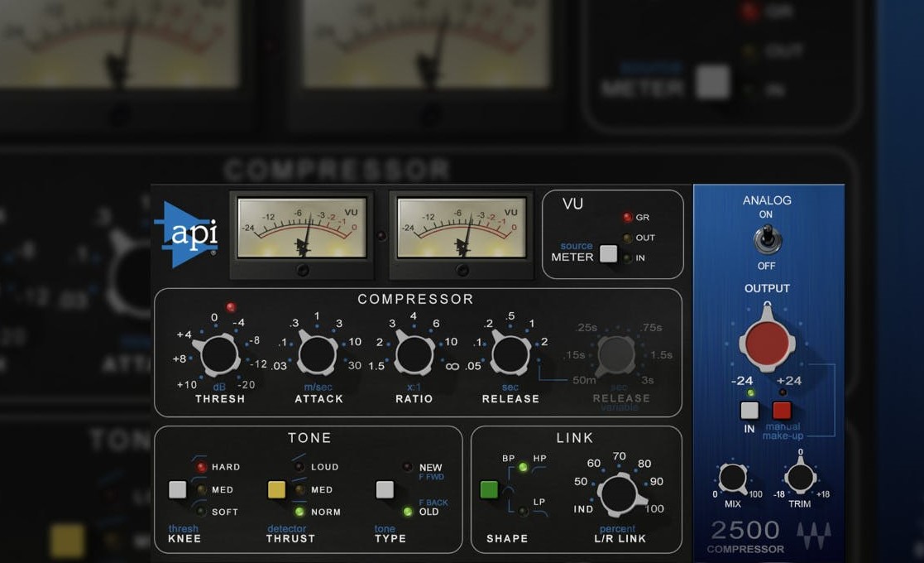Click the RELEASE knob
The width and height of the screenshot is (924, 563).
[511, 355]
